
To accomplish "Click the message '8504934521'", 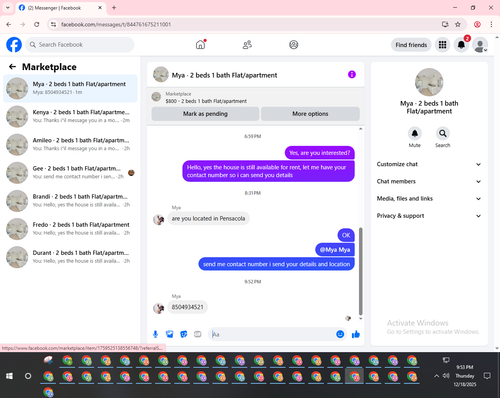I will [187, 307].
